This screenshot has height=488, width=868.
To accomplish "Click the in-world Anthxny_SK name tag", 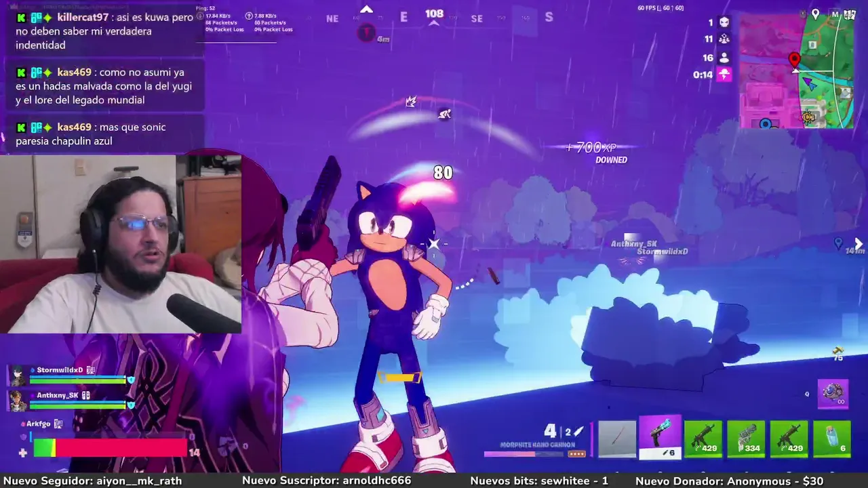I will click(x=633, y=244).
